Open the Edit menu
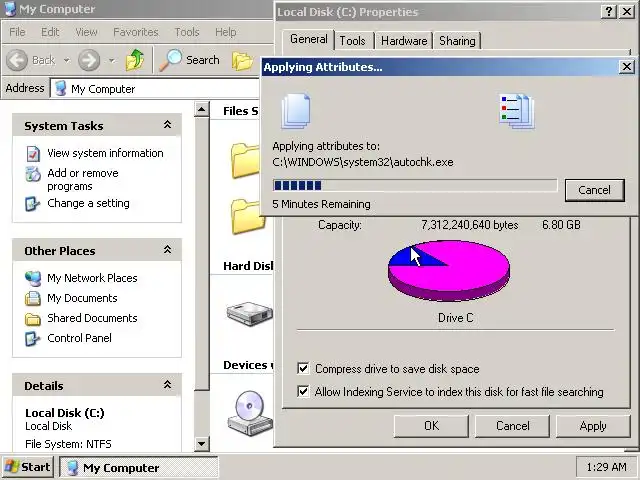640x480 pixels. 50,32
